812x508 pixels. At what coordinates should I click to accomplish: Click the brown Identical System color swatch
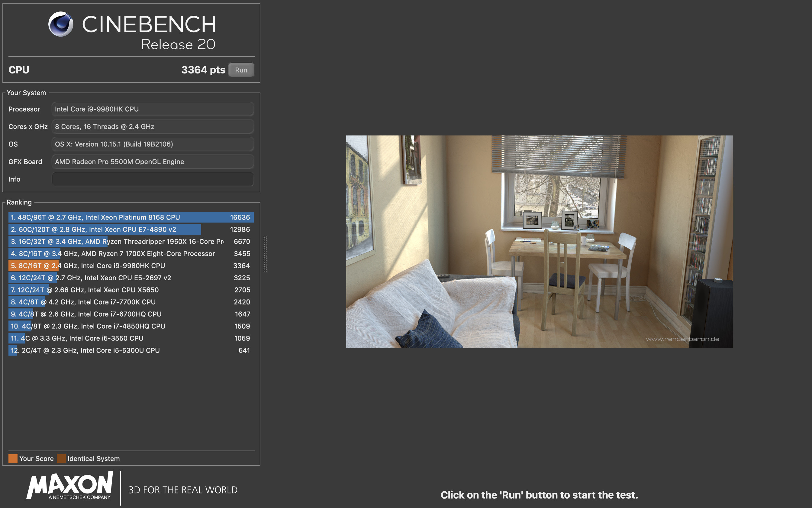(x=61, y=458)
